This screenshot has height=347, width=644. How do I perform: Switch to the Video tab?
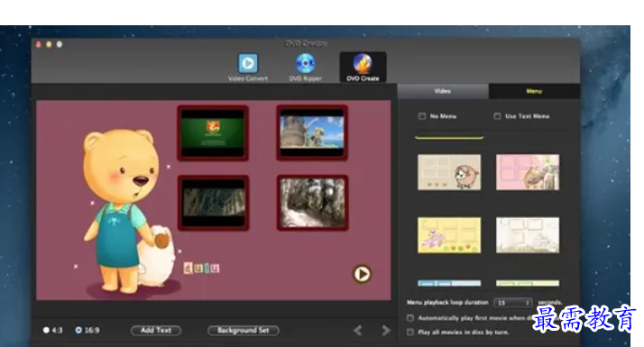pos(443,91)
